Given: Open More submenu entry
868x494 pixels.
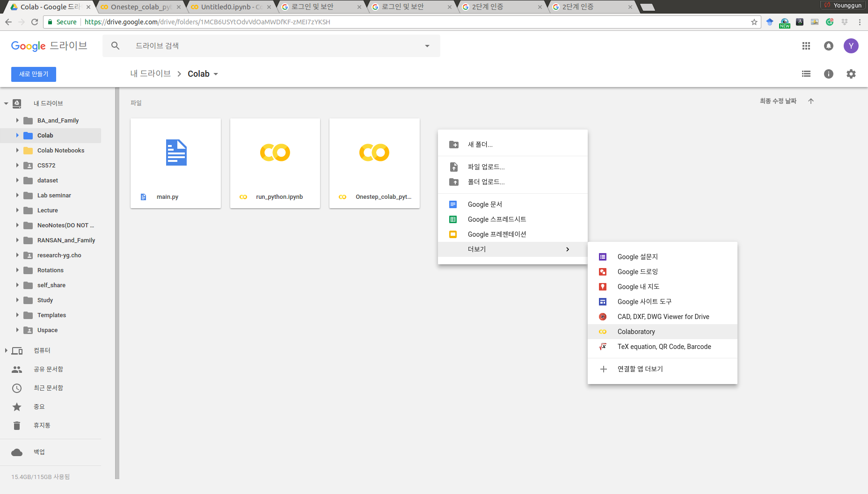Looking at the screenshot, I should [513, 249].
